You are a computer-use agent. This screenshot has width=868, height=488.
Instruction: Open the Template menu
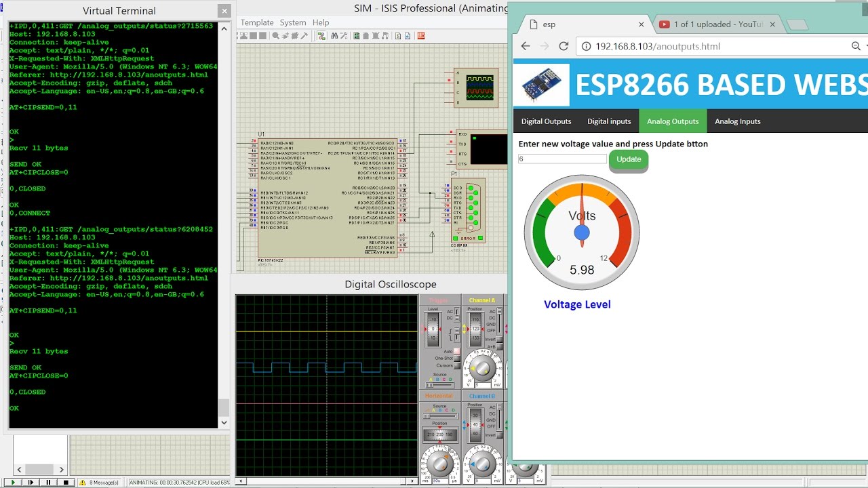(256, 22)
